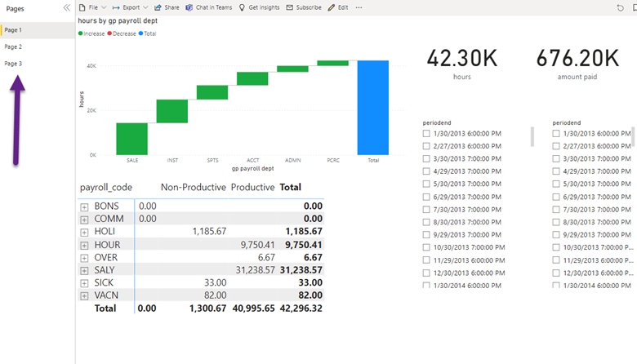Click the Get insights lightbulb

tap(242, 7)
